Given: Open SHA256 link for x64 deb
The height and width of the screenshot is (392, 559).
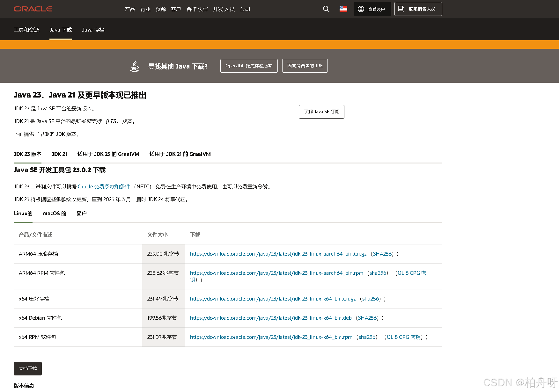Looking at the screenshot, I should (367, 318).
